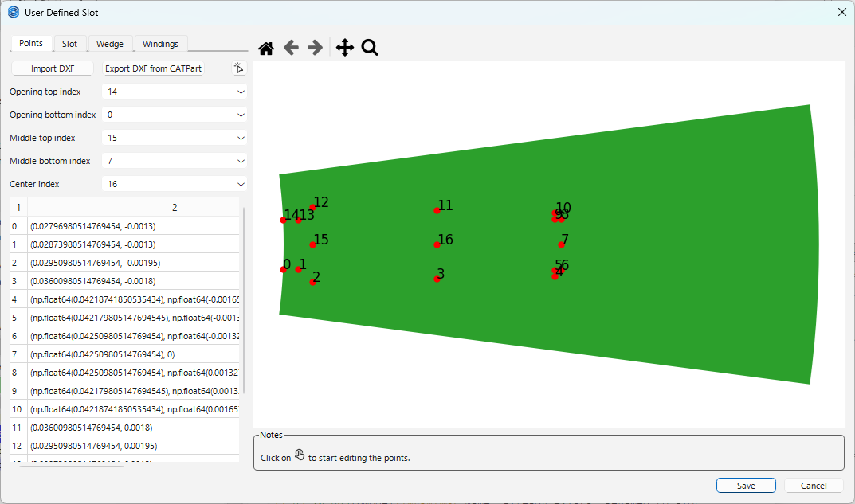Click the application icon in title bar

(13, 12)
